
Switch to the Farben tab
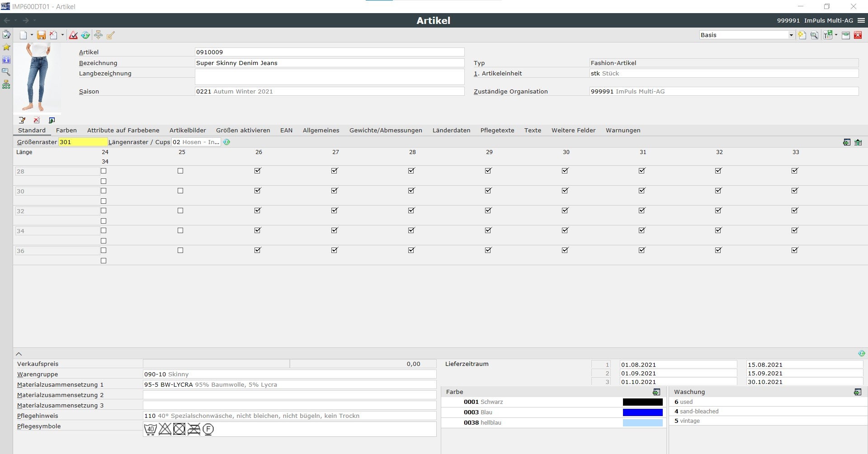(x=66, y=131)
